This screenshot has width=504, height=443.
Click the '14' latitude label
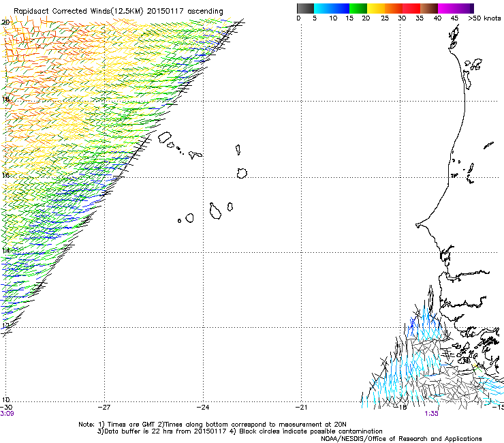point(5,251)
